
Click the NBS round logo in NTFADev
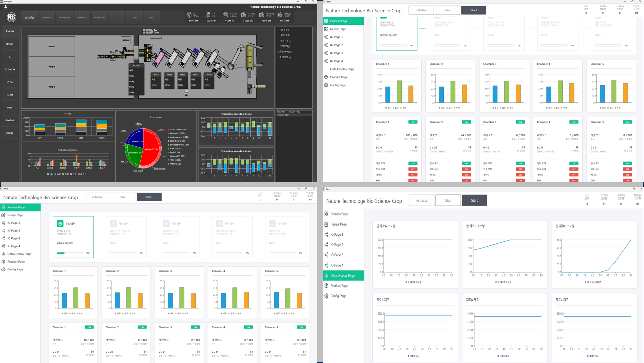12,17
